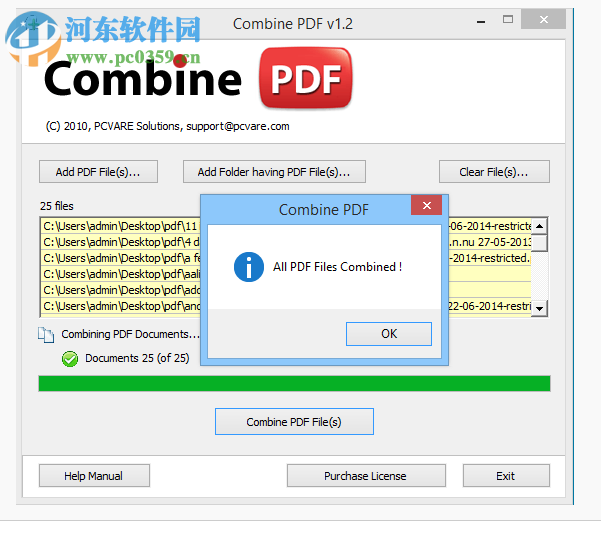This screenshot has width=601, height=539.
Task: Click the Clear File(s)... button
Action: coord(494,172)
